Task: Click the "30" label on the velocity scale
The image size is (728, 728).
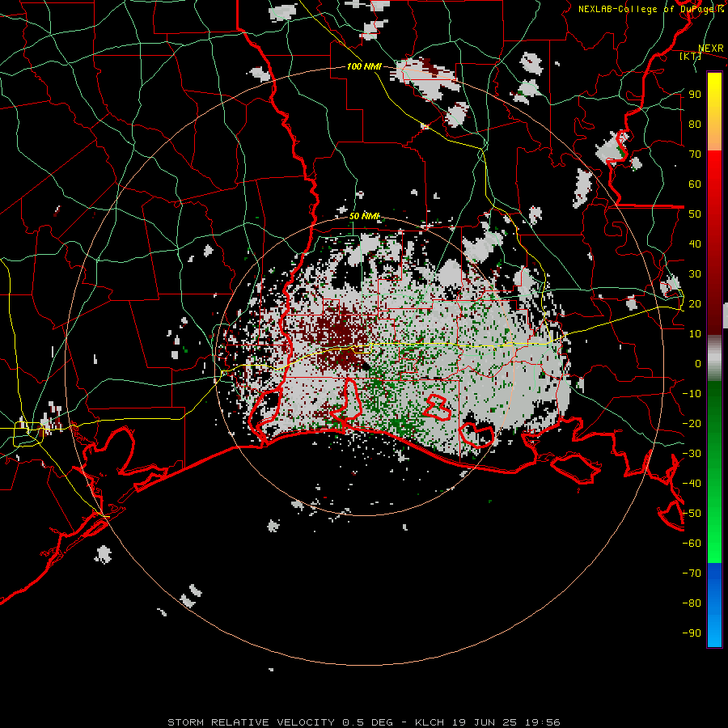Action: (695, 274)
